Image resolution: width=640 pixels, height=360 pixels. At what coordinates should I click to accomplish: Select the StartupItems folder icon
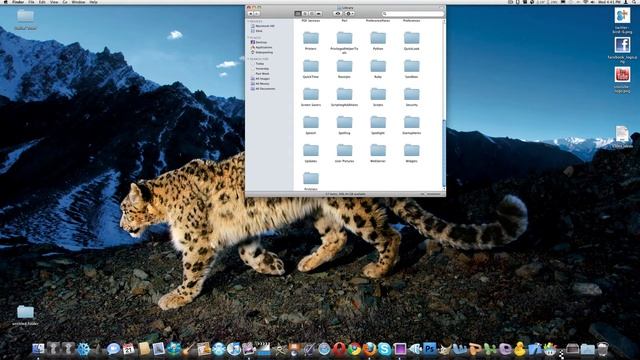click(x=411, y=123)
